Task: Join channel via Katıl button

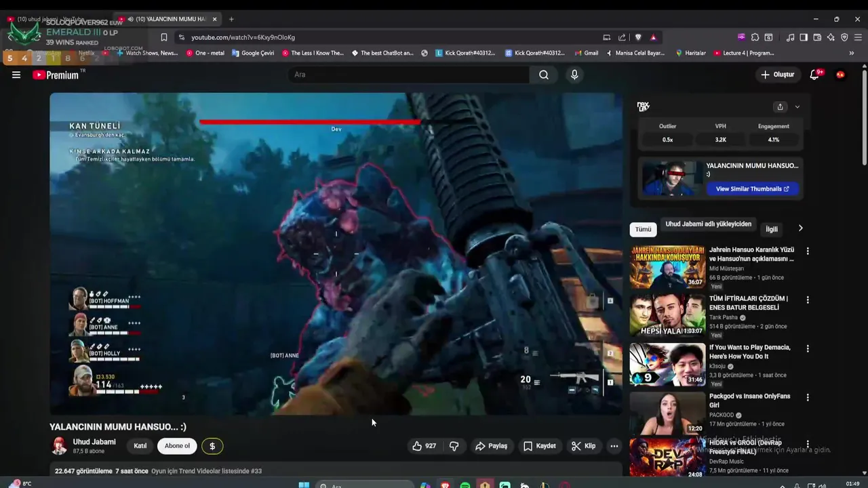Action: pyautogui.click(x=140, y=446)
